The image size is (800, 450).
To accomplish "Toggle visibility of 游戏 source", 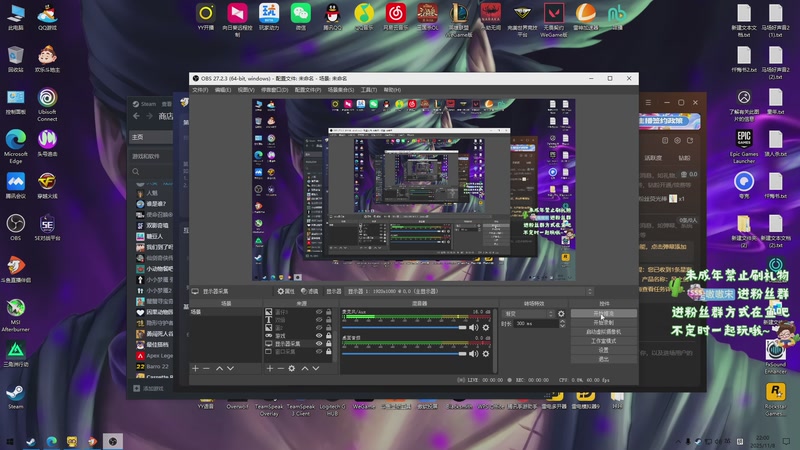I will 319,336.
